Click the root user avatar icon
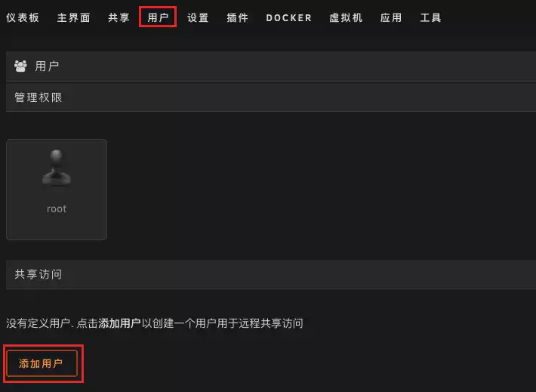 click(57, 168)
